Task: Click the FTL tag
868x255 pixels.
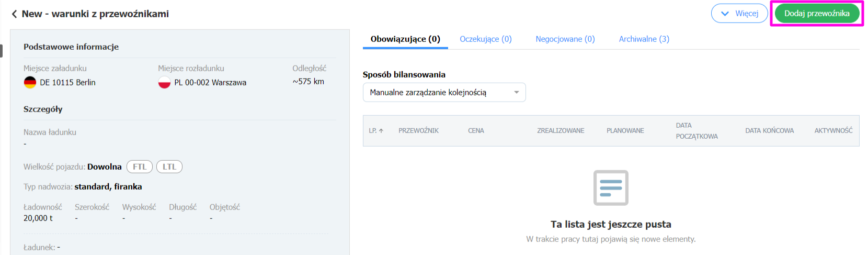Action: click(140, 167)
